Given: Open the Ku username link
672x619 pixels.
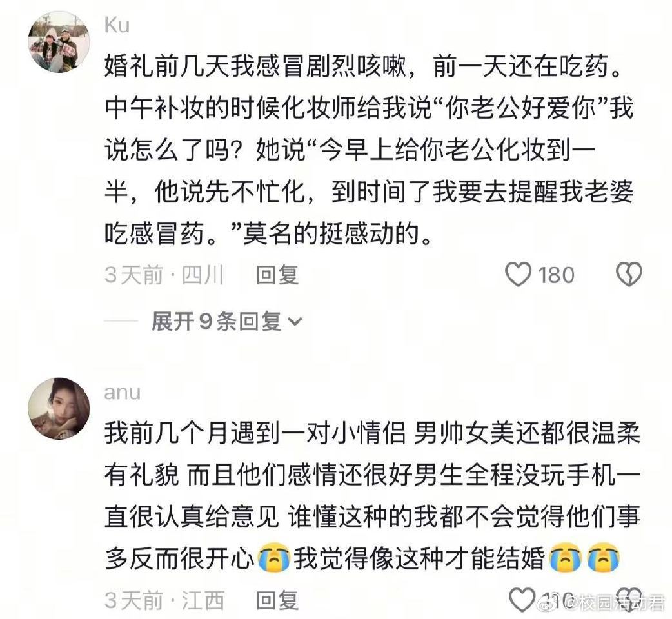Looking at the screenshot, I should [x=117, y=25].
